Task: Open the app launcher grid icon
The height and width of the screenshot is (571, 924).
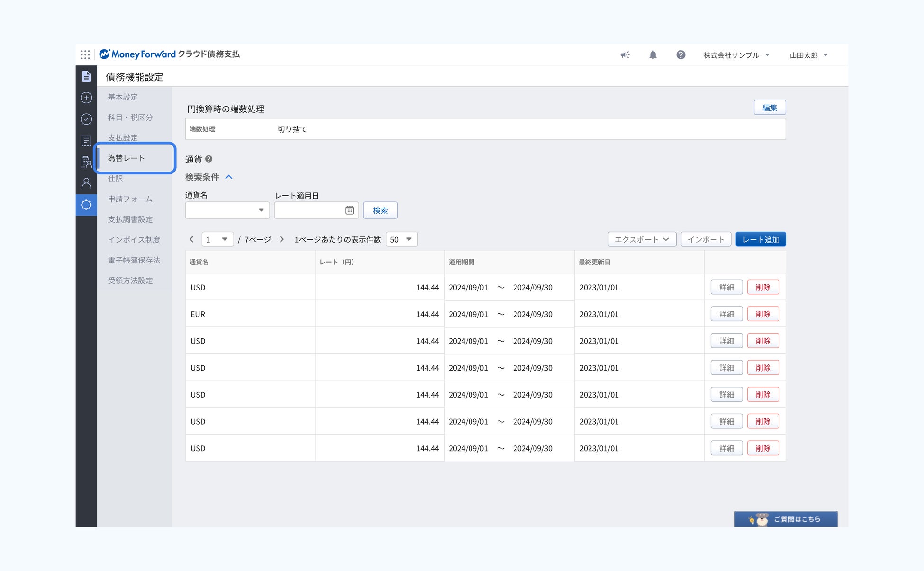Action: (x=85, y=54)
